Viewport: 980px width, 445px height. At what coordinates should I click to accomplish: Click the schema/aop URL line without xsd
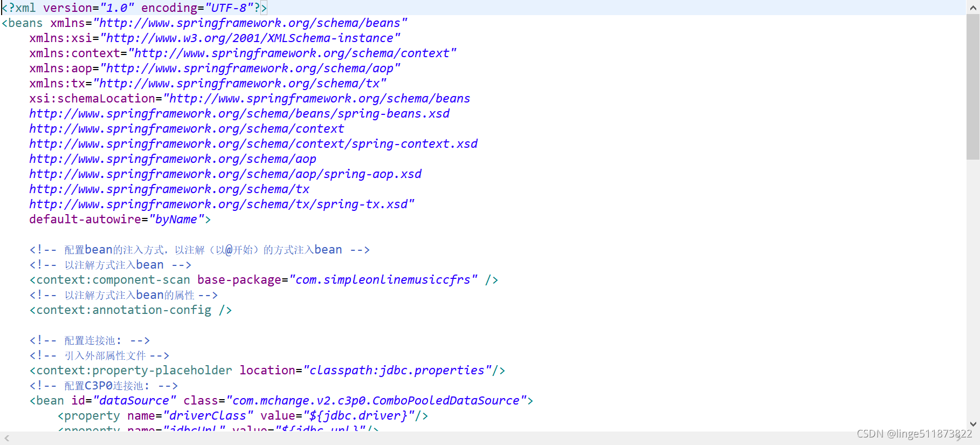(x=172, y=159)
